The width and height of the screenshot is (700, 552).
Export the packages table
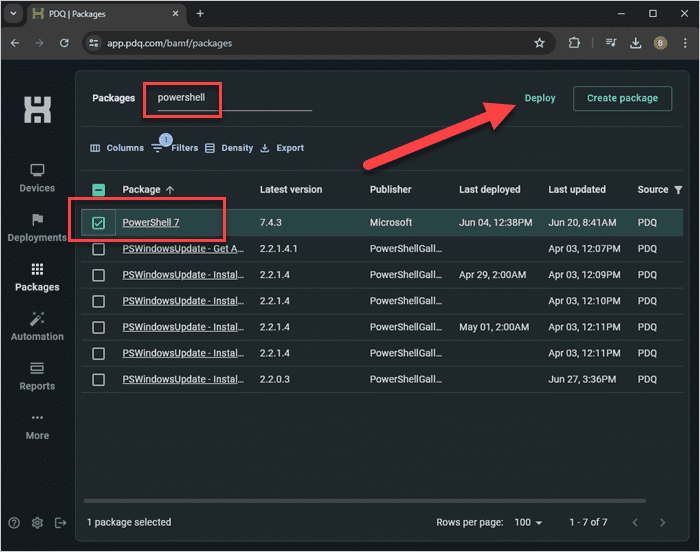(282, 148)
